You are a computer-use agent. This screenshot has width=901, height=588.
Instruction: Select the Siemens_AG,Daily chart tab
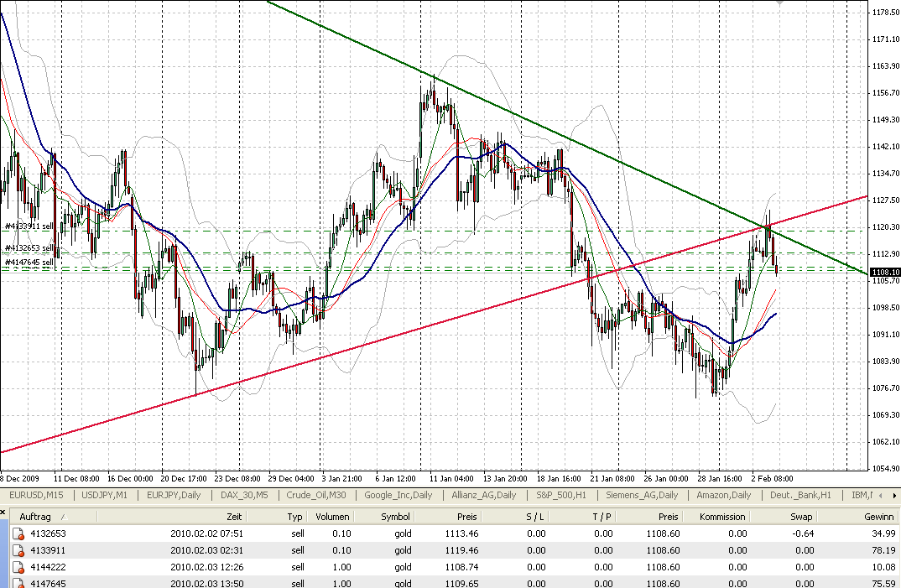point(642,495)
